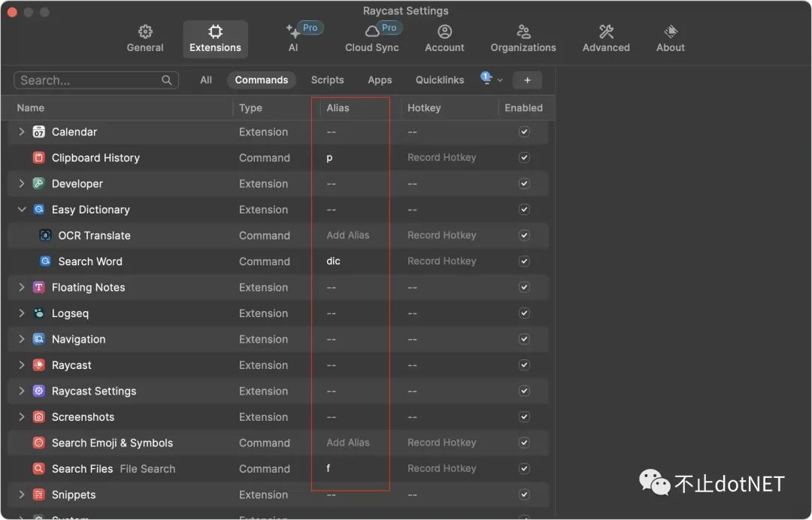Expand the Logseq extension row

coord(21,313)
